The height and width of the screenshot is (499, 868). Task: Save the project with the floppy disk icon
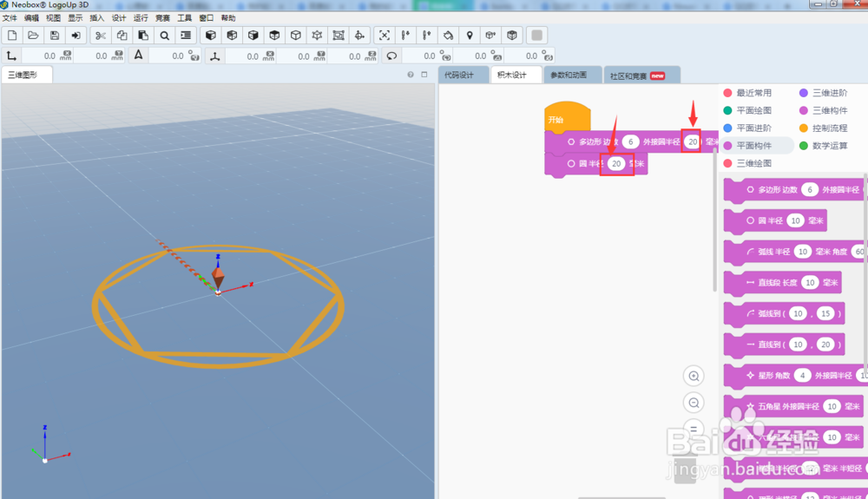click(x=54, y=36)
